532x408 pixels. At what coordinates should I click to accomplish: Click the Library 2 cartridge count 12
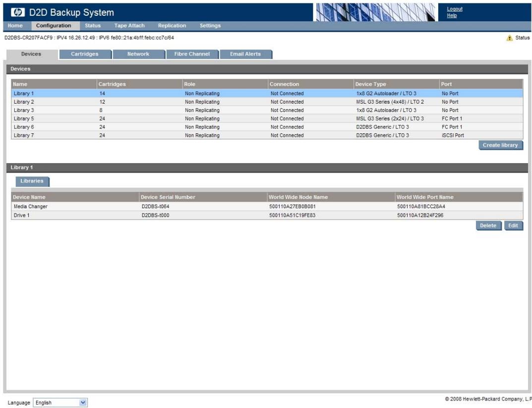click(x=102, y=102)
